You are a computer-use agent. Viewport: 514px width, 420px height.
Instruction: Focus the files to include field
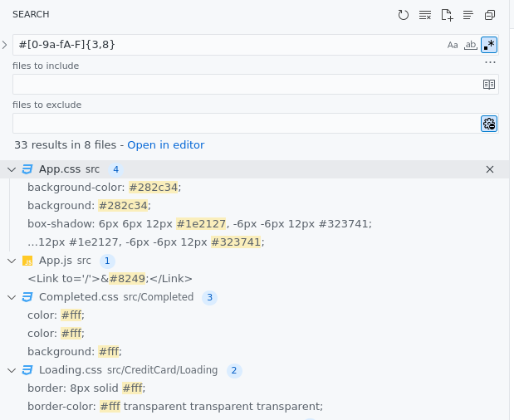click(x=246, y=85)
